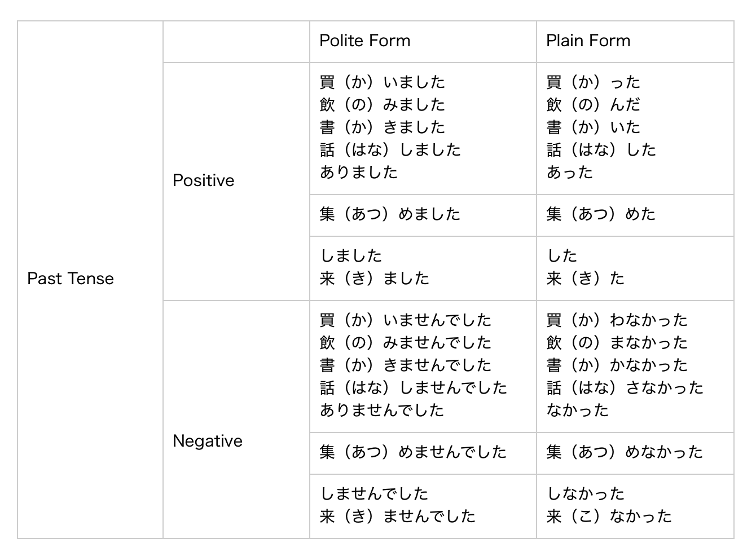Click the text 話（はな）さなかった
Viewport: 756px width, 556px height.
point(625,388)
